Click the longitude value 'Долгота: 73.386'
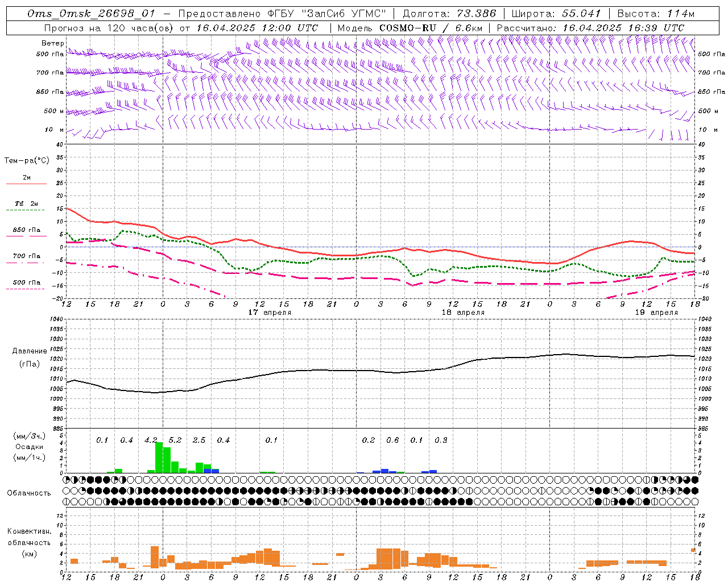The image size is (728, 582). coord(449,14)
